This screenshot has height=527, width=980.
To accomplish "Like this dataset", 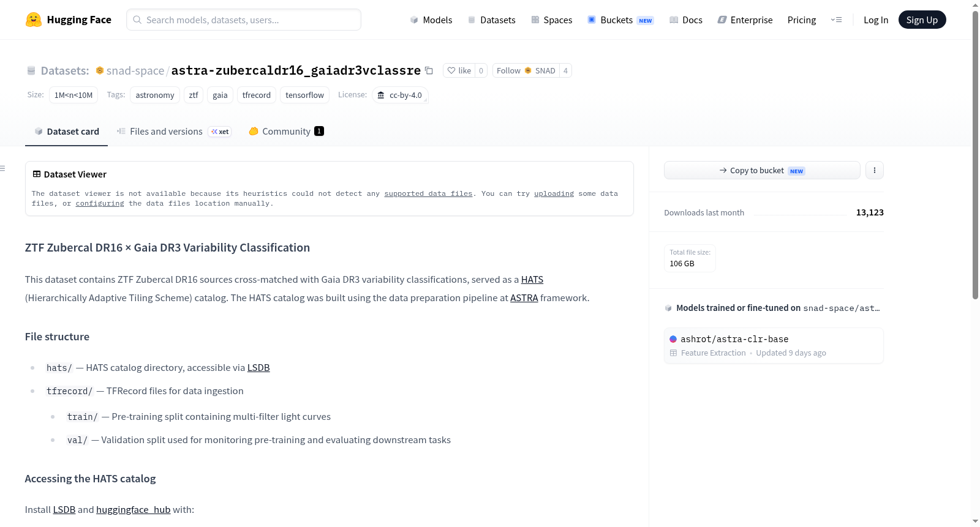I will pyautogui.click(x=459, y=70).
